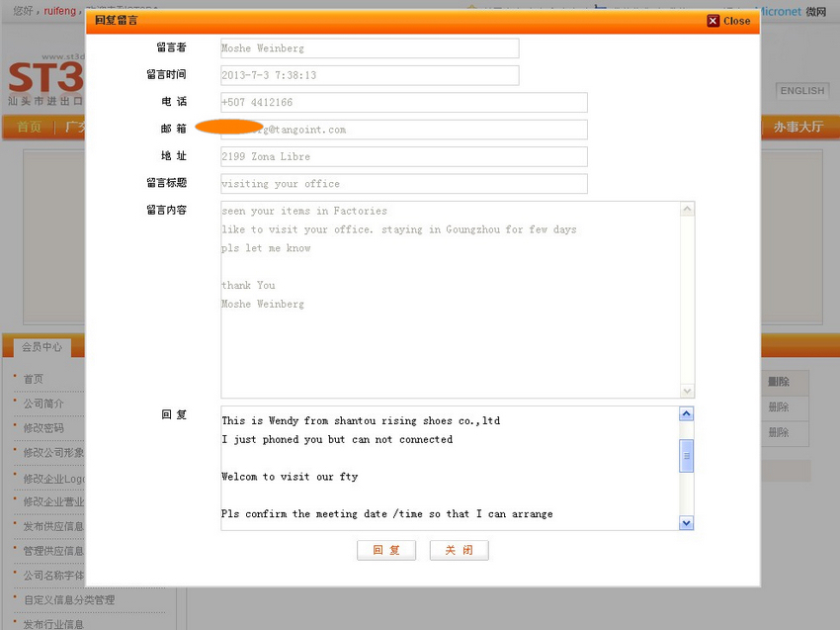Focus the 留言者 name field
This screenshot has height=630, width=840.
click(369, 48)
